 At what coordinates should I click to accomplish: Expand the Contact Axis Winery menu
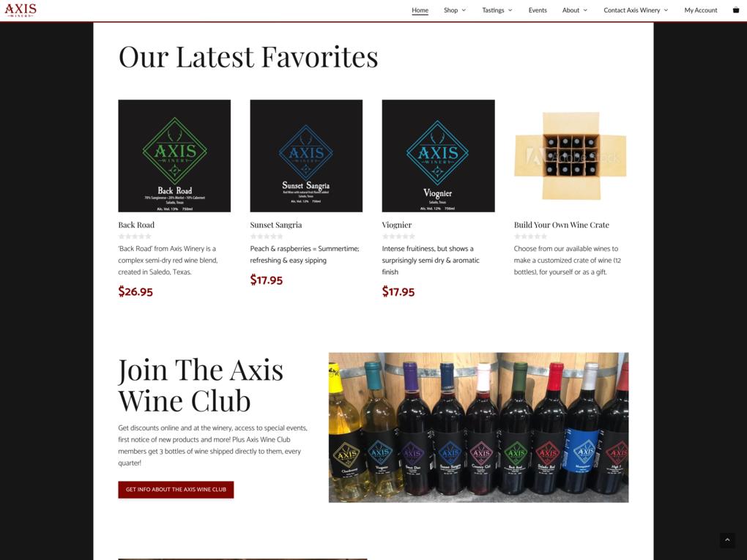pos(636,10)
